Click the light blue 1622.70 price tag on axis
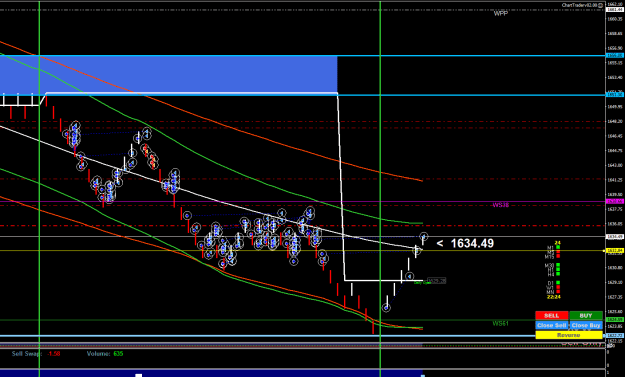The height and width of the screenshot is (377, 625). [614, 336]
